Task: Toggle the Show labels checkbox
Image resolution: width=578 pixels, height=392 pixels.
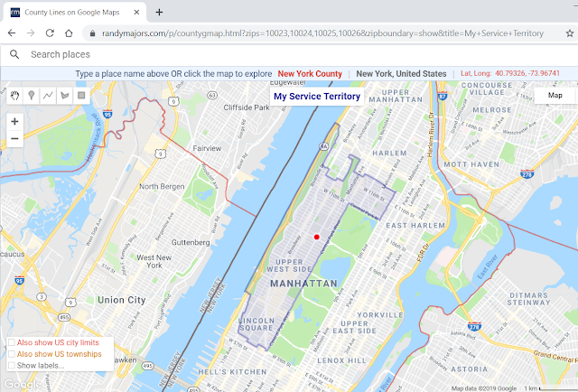Action: [12, 366]
